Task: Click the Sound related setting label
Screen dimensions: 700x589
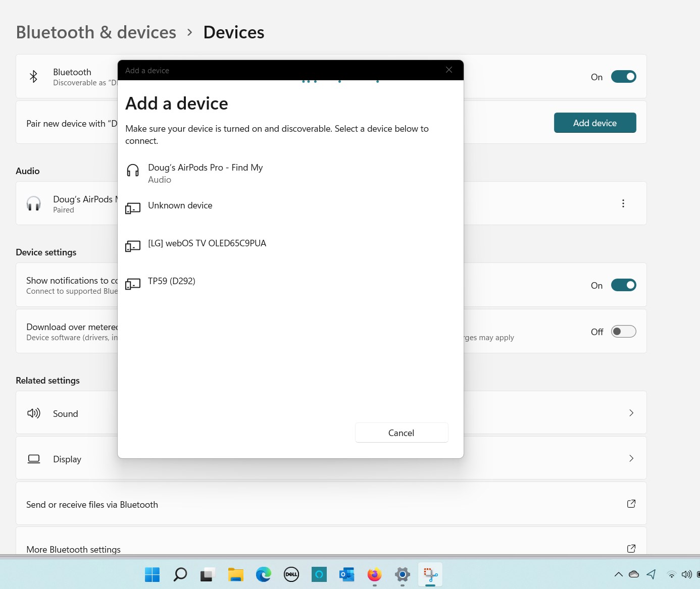Action: (66, 414)
